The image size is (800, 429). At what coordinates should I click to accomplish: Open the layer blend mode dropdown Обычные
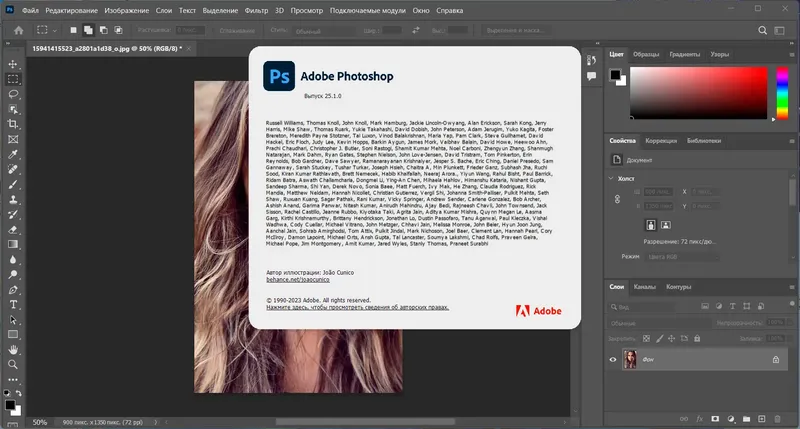click(x=658, y=323)
